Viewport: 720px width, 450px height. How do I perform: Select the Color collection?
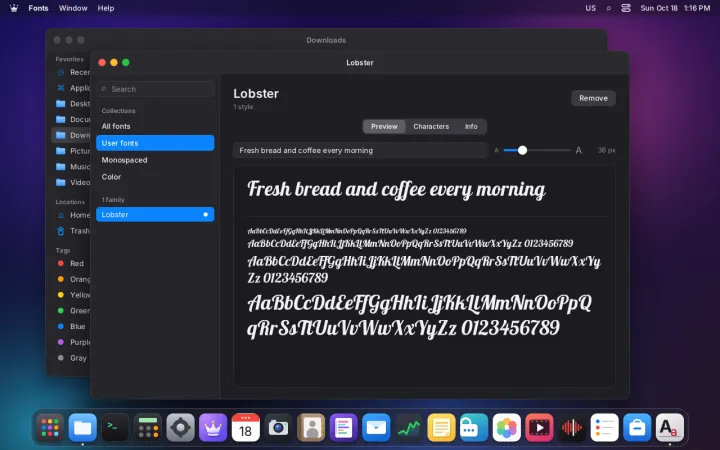[x=155, y=177]
